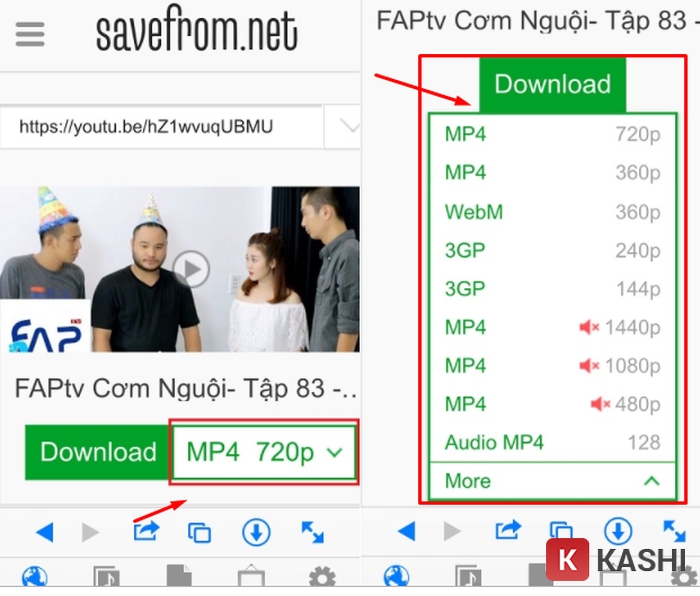The width and height of the screenshot is (700, 596).
Task: Tap tabs icon in left browser toolbar
Action: (x=200, y=532)
